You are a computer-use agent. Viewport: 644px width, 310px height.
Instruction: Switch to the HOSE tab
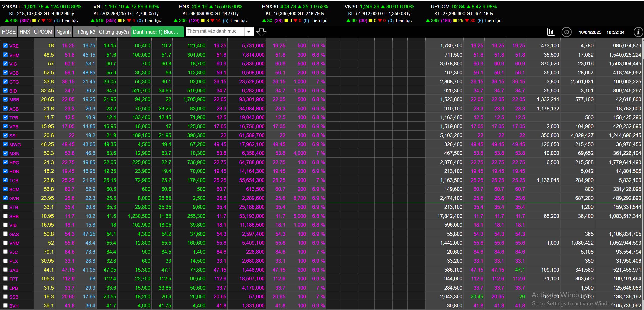(9, 32)
